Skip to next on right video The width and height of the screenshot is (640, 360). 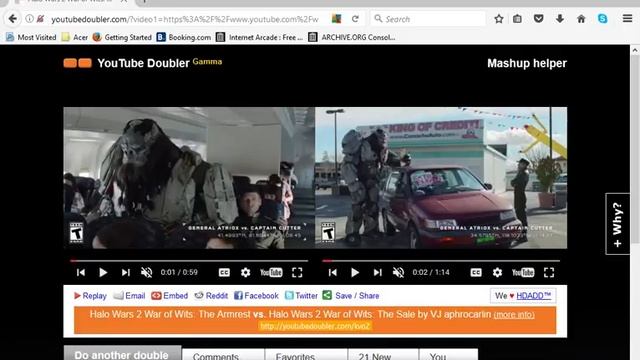[378, 272]
